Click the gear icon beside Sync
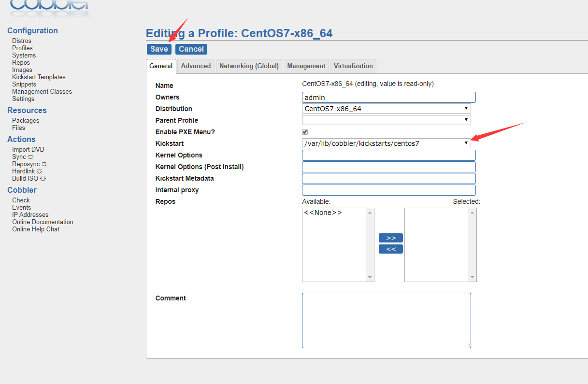588x384 pixels. pos(30,157)
